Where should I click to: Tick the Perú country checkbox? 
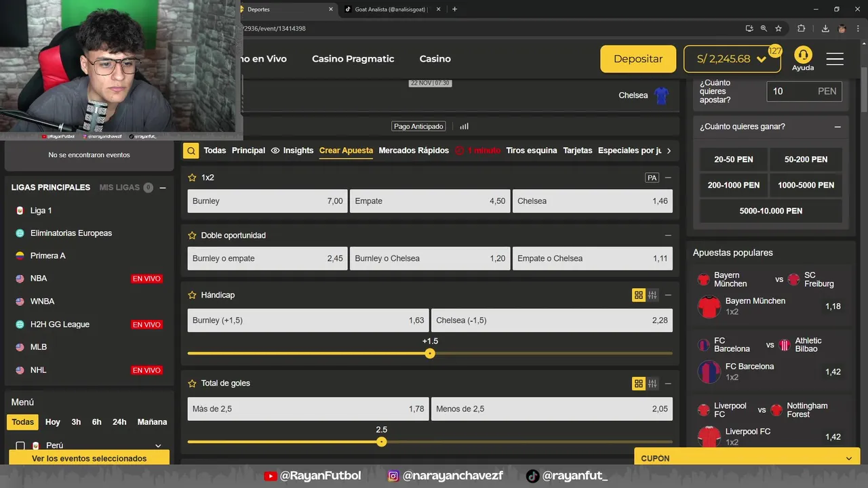20,446
